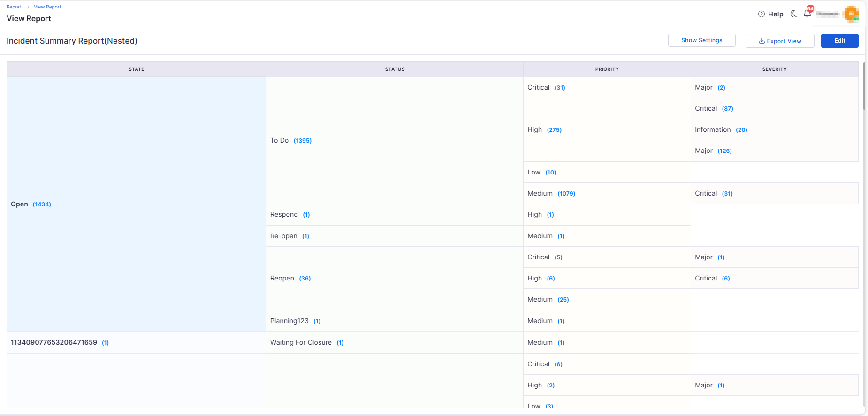Open Report breadcrumb link
Image resolution: width=868 pixels, height=416 pixels.
point(14,7)
